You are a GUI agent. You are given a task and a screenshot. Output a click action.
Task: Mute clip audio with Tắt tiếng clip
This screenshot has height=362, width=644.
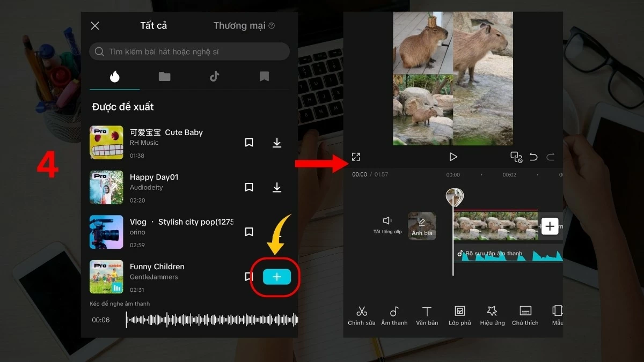coord(387,225)
